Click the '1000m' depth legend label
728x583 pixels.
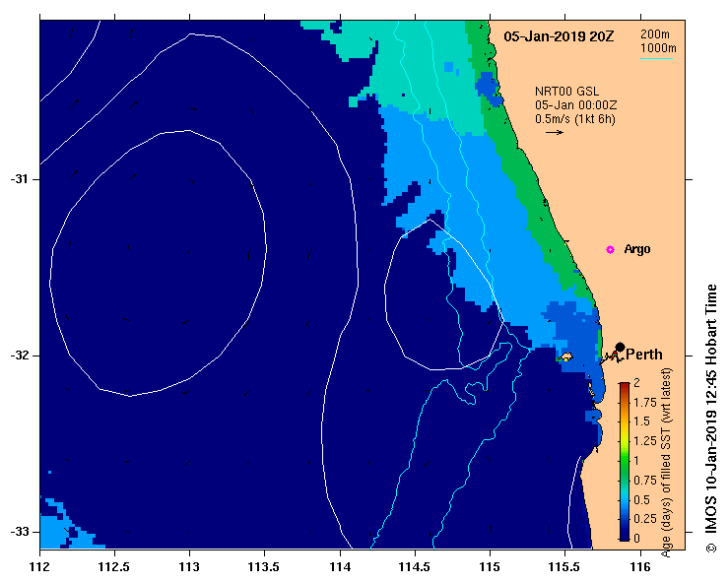658,48
